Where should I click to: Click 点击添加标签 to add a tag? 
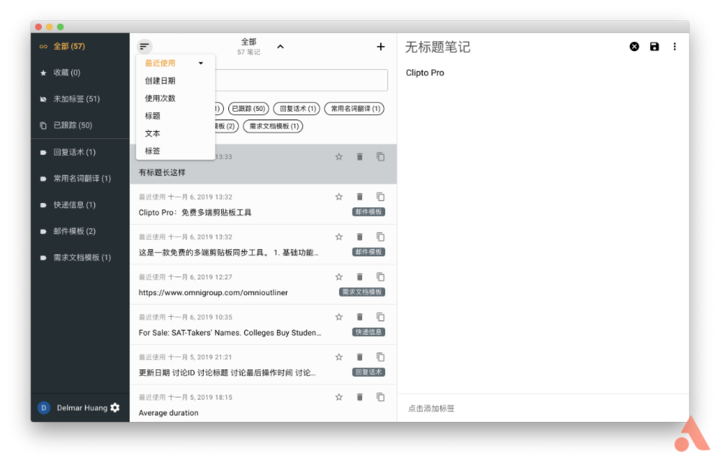(x=431, y=408)
